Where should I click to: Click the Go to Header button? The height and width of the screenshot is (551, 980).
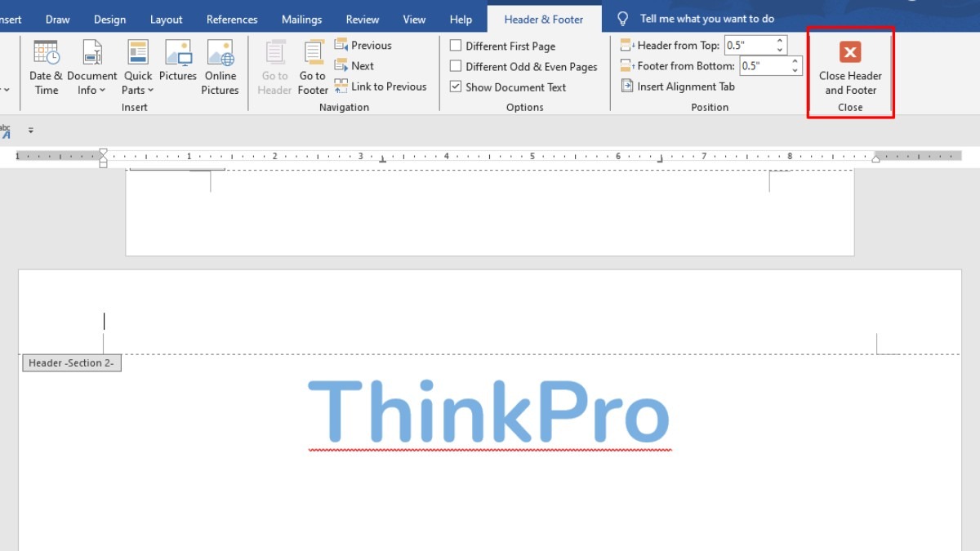tap(274, 67)
